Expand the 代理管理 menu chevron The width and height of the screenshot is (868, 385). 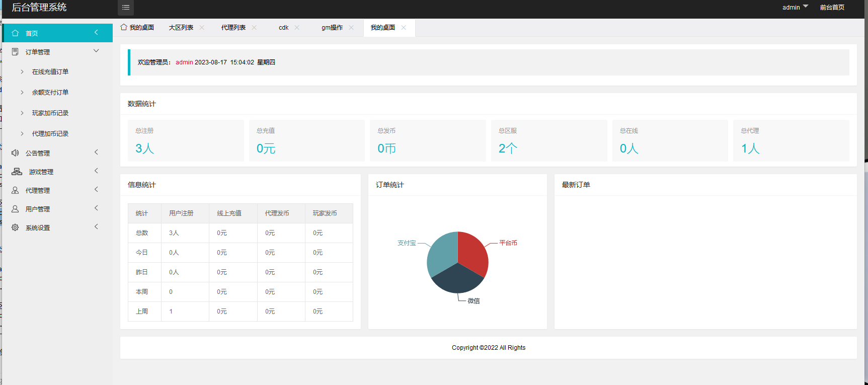(x=96, y=189)
